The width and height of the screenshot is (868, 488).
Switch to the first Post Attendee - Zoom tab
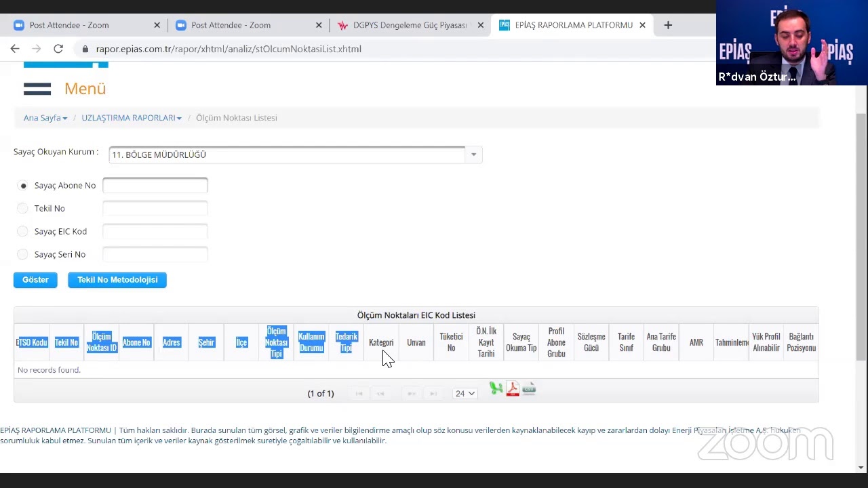point(87,25)
